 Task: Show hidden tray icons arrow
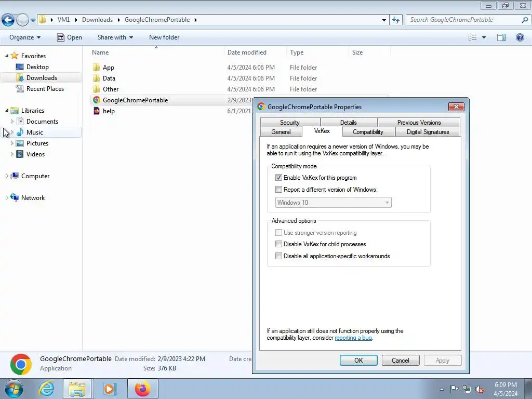(442, 389)
